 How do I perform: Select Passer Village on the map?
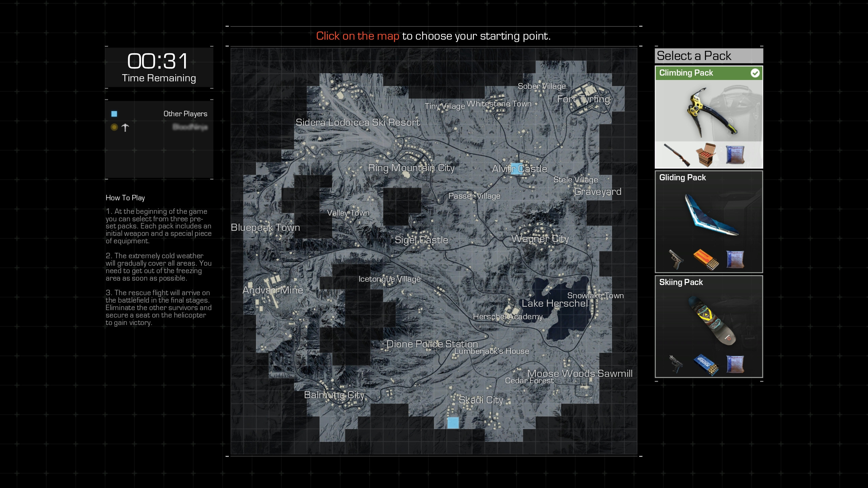474,196
